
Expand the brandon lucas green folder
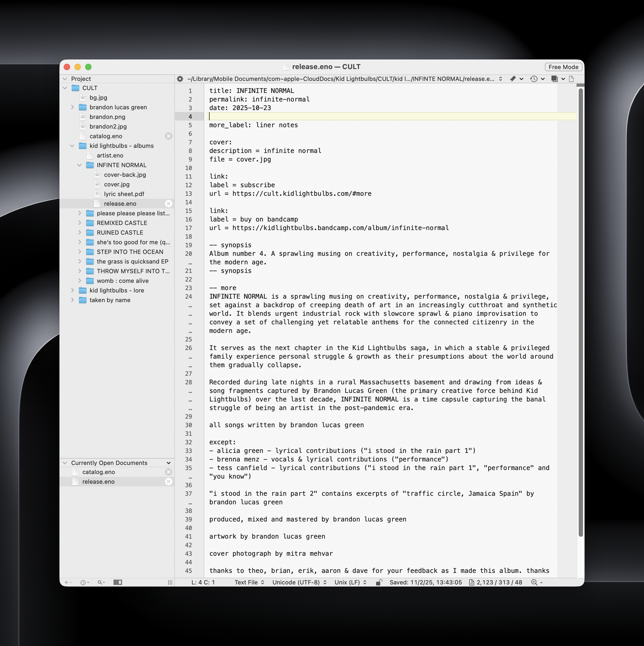click(x=73, y=107)
